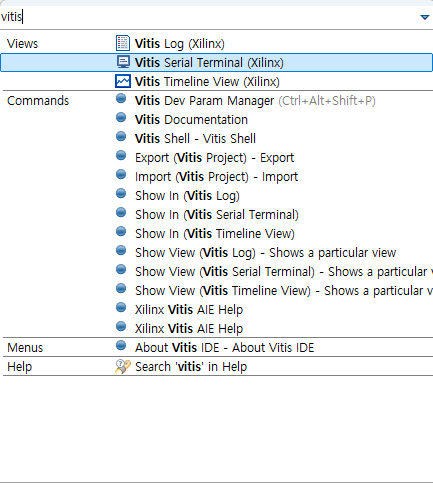Open the search field dropdown arrow
The width and height of the screenshot is (433, 491).
[x=424, y=17]
